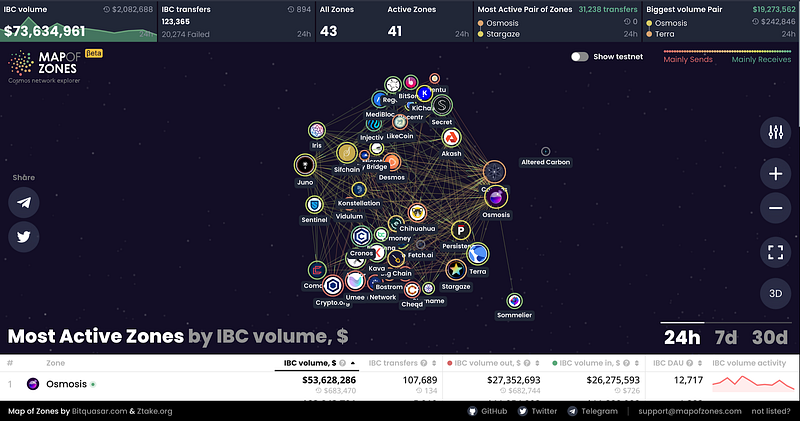Zoom in with the plus button
Viewport: 800px width, 421px height.
[x=776, y=174]
